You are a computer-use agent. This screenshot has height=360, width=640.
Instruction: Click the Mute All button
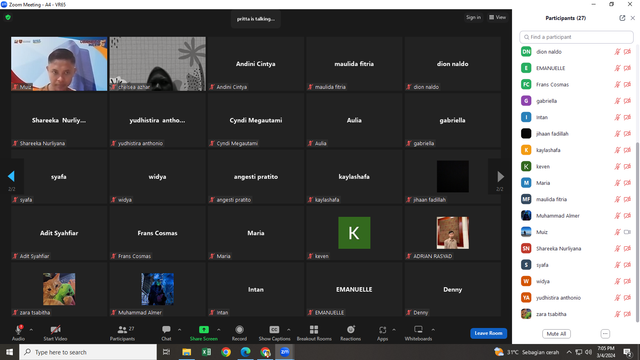pos(556,334)
